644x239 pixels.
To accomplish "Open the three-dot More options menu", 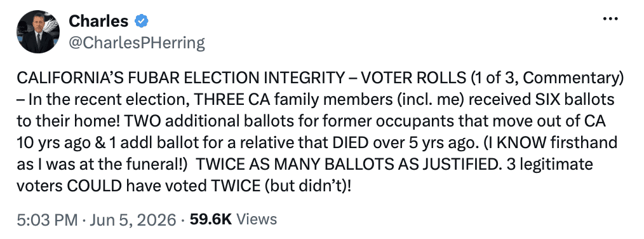I will [x=610, y=19].
